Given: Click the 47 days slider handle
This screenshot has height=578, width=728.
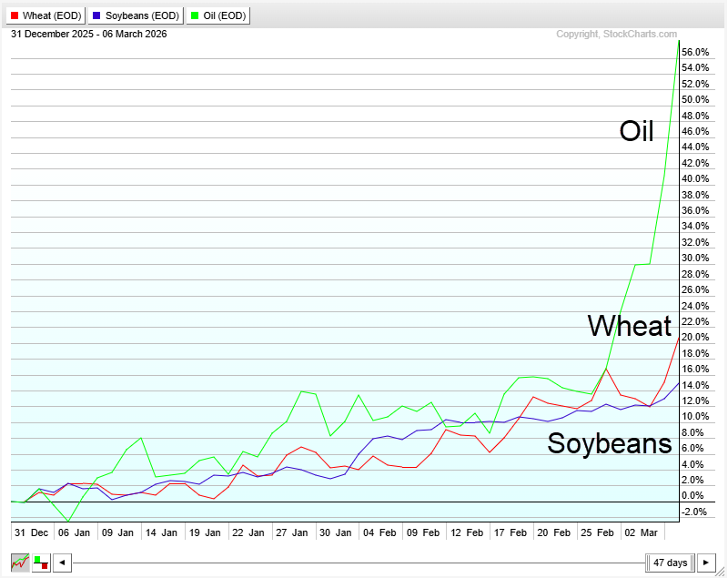Looking at the screenshot, I should point(671,563).
